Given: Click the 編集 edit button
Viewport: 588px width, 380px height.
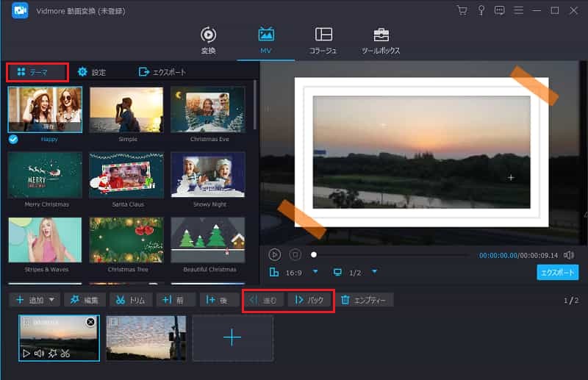Looking at the screenshot, I should pyautogui.click(x=85, y=300).
